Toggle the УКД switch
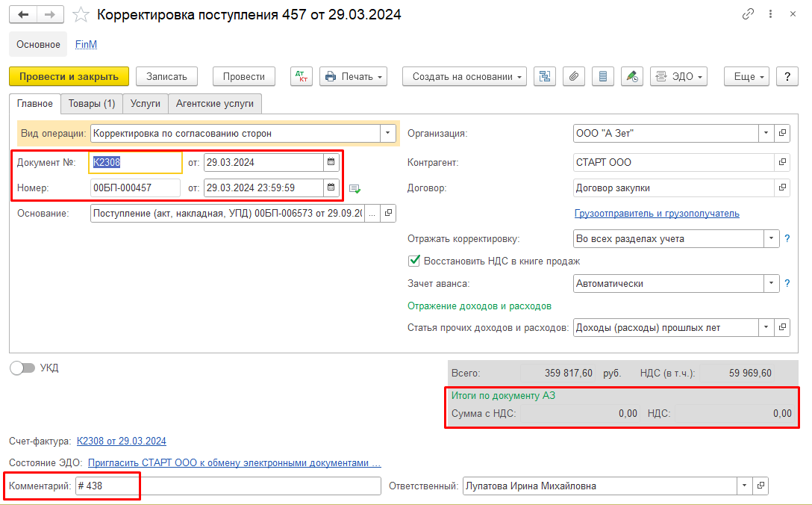 click(23, 368)
